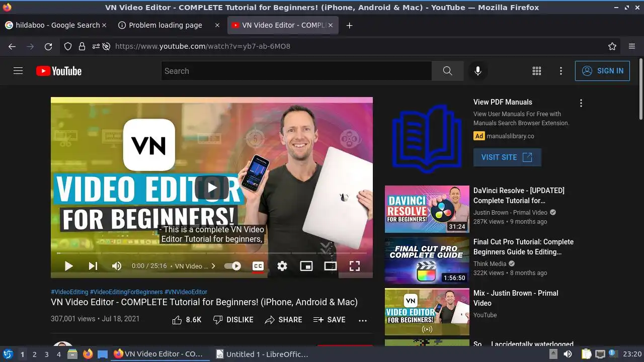This screenshot has width=644, height=362.
Task: Click the Think Media channel name
Action: coord(490,264)
